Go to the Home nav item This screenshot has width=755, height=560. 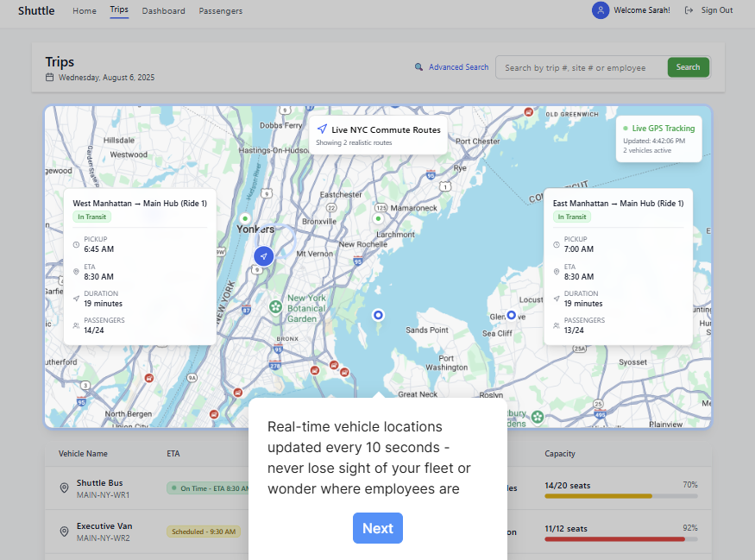(85, 10)
